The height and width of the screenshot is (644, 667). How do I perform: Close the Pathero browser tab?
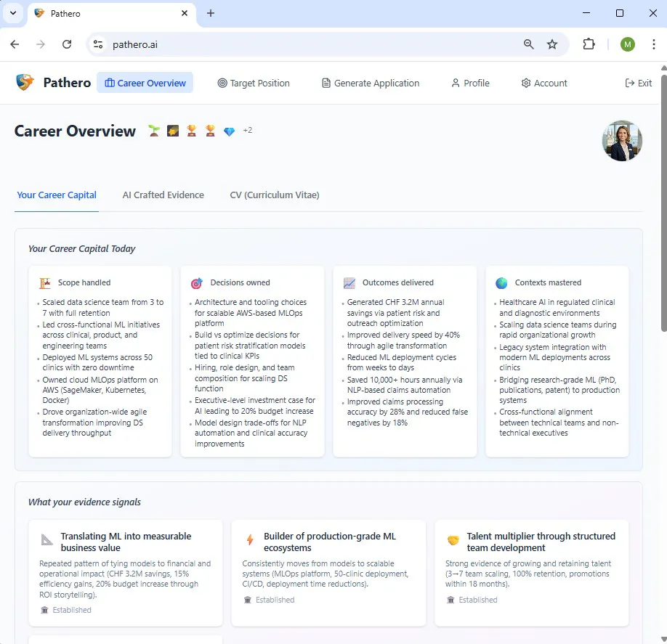click(x=185, y=13)
